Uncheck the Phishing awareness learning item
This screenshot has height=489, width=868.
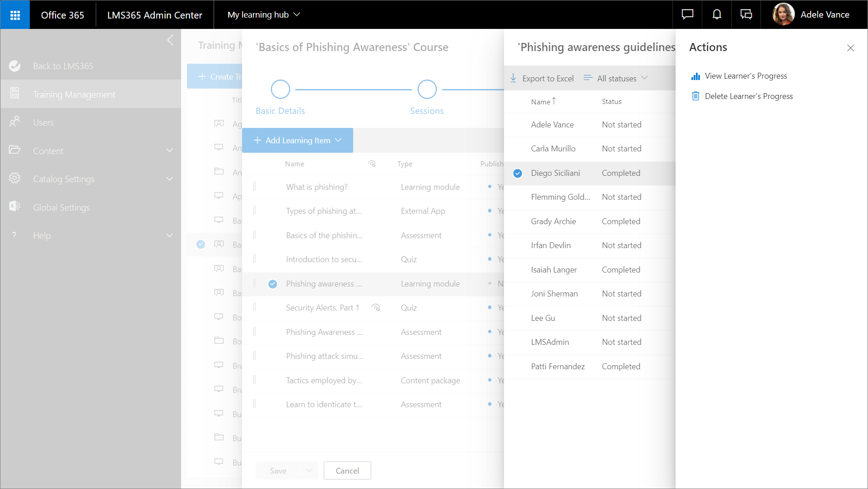(x=273, y=284)
